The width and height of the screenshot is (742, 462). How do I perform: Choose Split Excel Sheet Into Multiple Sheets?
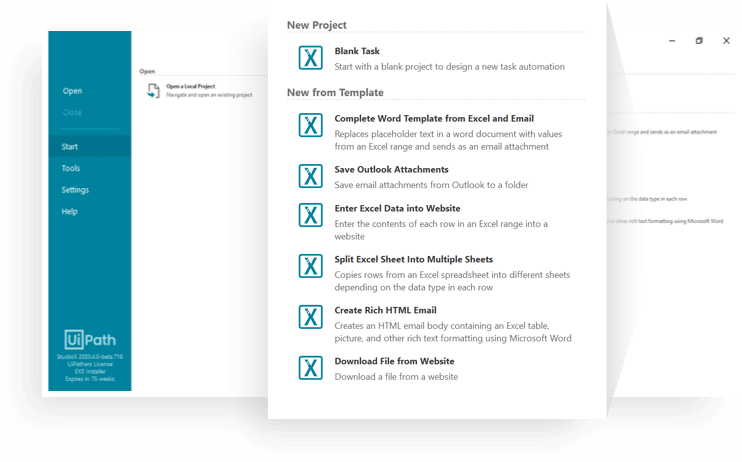point(414,259)
